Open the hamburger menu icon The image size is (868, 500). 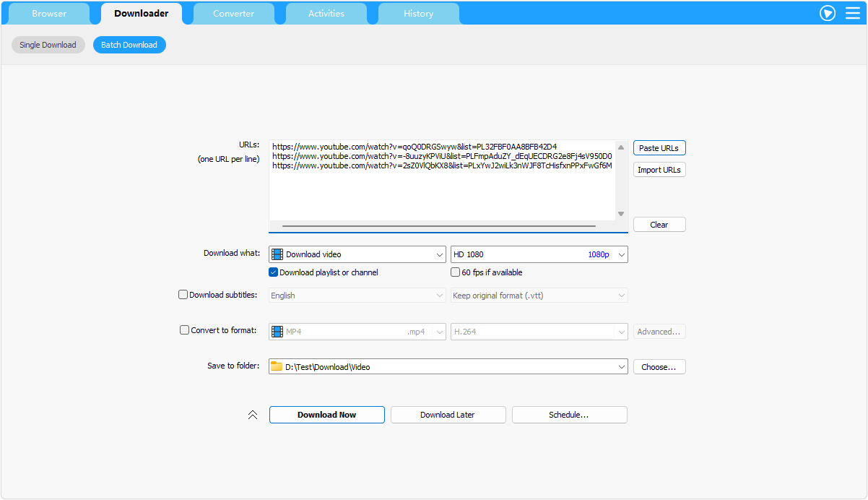coord(853,13)
